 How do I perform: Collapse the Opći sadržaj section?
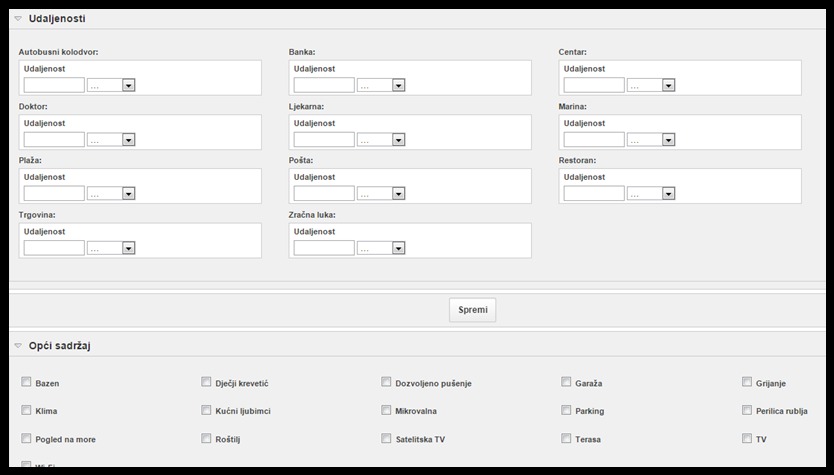(18, 346)
